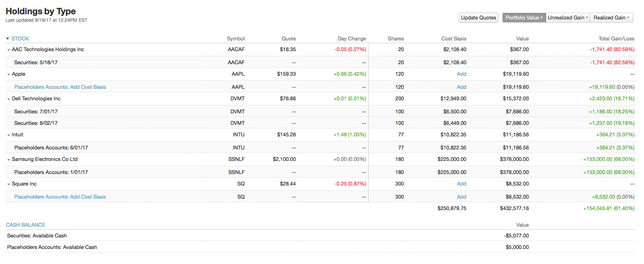Open SQ Placeholders Accounts: Add Cost Basis link
This screenshot has width=644, height=264.
60,197
